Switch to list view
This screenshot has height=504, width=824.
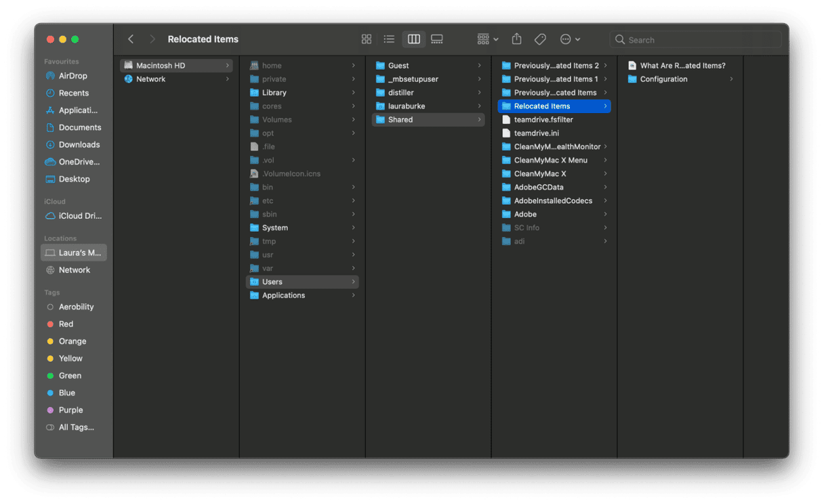coord(389,39)
